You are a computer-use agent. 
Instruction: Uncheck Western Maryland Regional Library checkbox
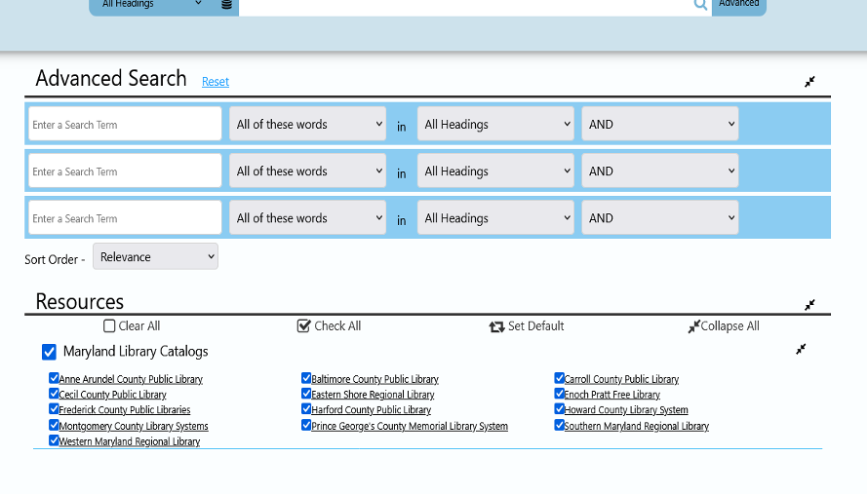click(54, 440)
